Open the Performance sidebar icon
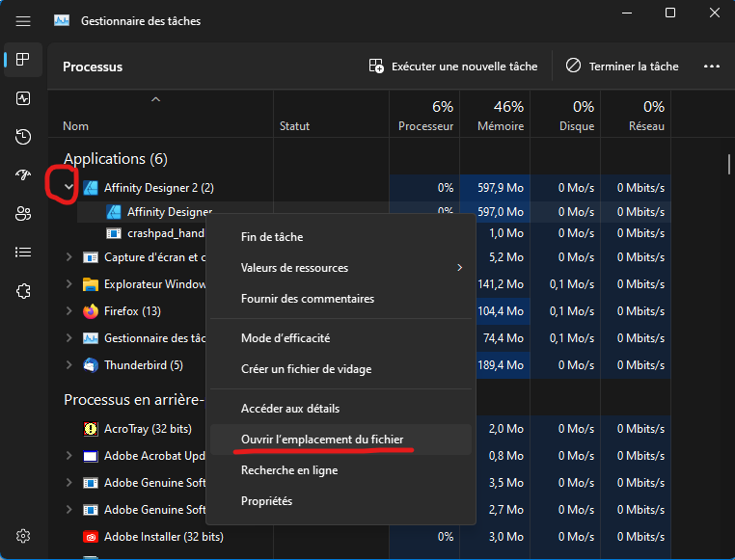 pyautogui.click(x=23, y=98)
